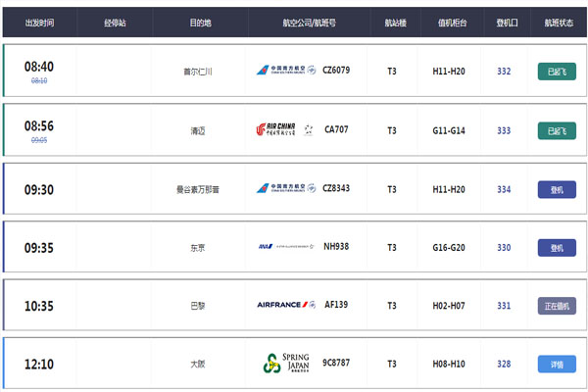The height and width of the screenshot is (392, 588).
Task: Click the departure time column header
Action: 39,23
